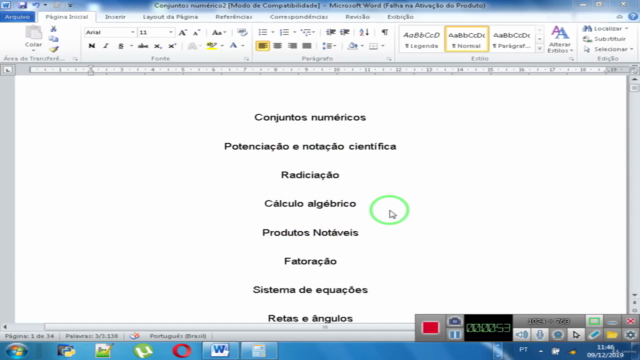This screenshot has height=360, width=640.
Task: Click the Alterar Estilos button
Action: (x=560, y=39)
